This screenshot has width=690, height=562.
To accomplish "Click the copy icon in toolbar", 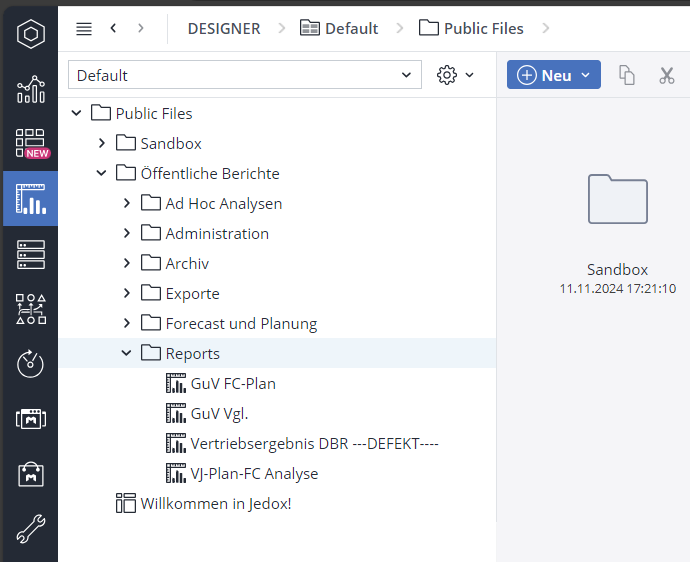I will click(627, 76).
